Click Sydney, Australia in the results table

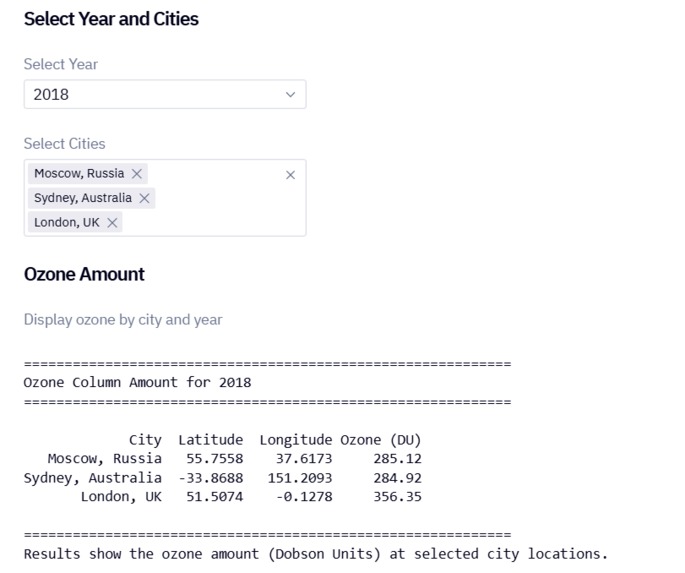pos(93,478)
